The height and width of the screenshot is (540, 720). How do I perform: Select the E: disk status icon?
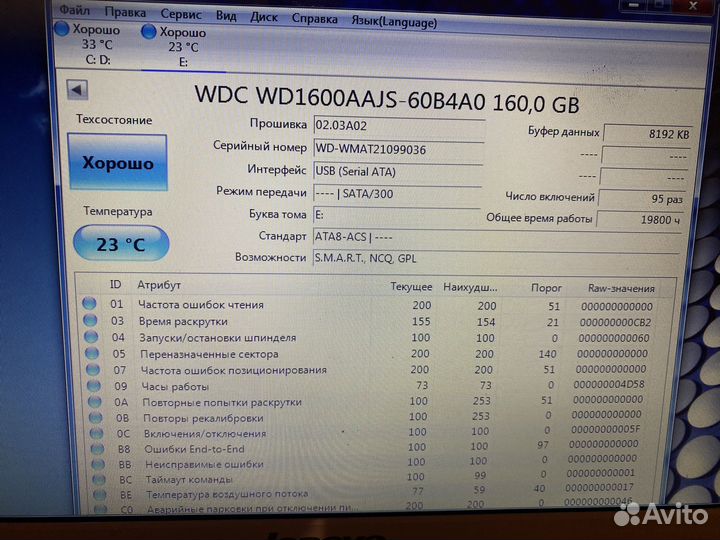pyautogui.click(x=148, y=31)
